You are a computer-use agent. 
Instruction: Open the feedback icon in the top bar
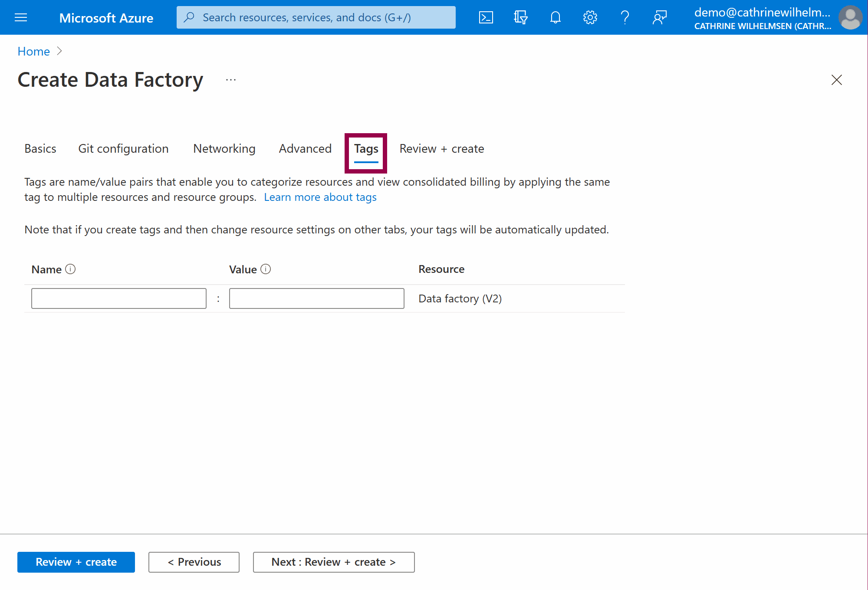point(659,17)
